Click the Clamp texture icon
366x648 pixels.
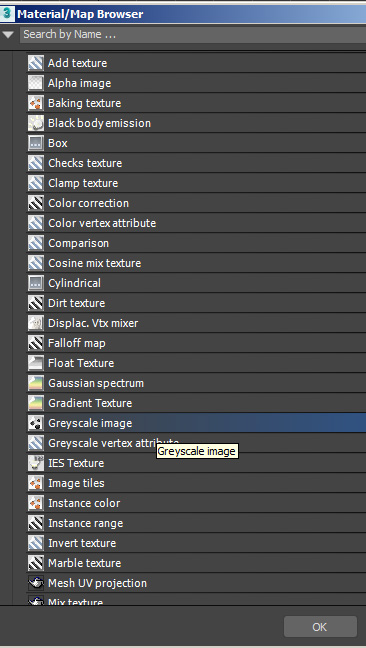coord(36,183)
